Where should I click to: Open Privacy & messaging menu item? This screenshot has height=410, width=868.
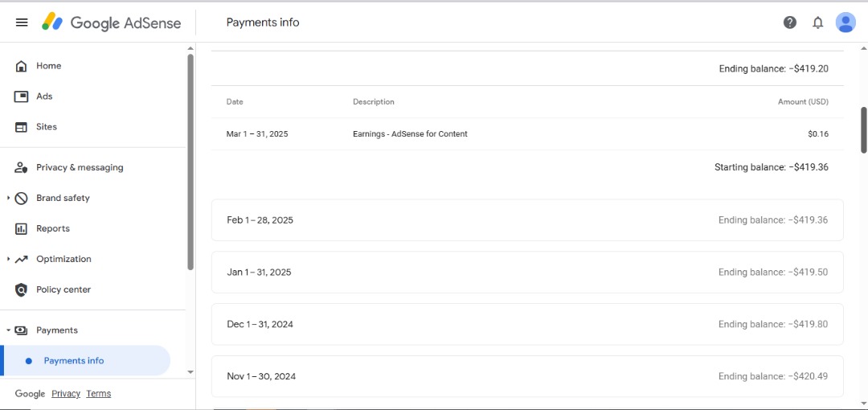pyautogui.click(x=80, y=167)
